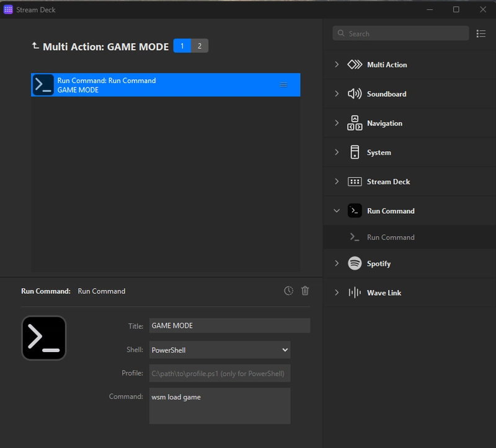Open the clock delay icon in properties
This screenshot has width=496, height=448.
coord(288,291)
